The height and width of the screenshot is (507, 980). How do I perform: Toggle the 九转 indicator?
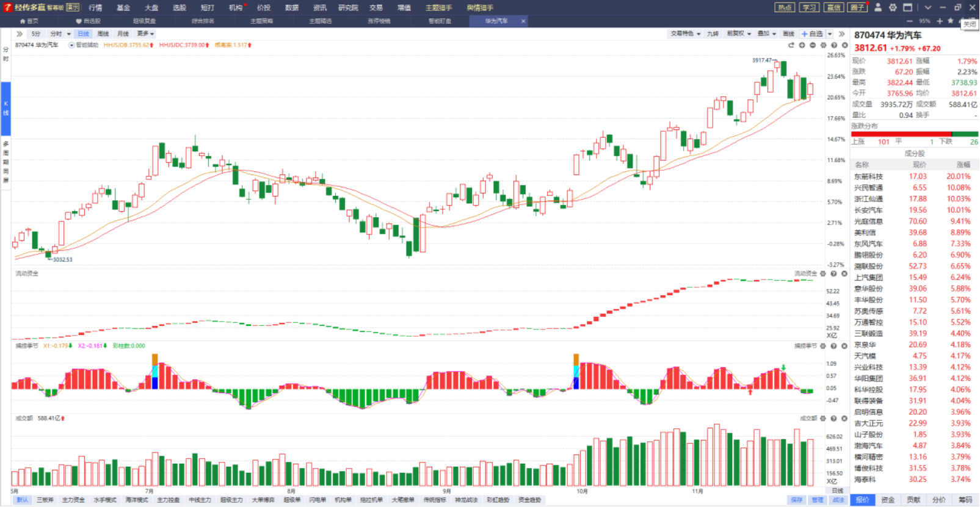click(x=713, y=34)
